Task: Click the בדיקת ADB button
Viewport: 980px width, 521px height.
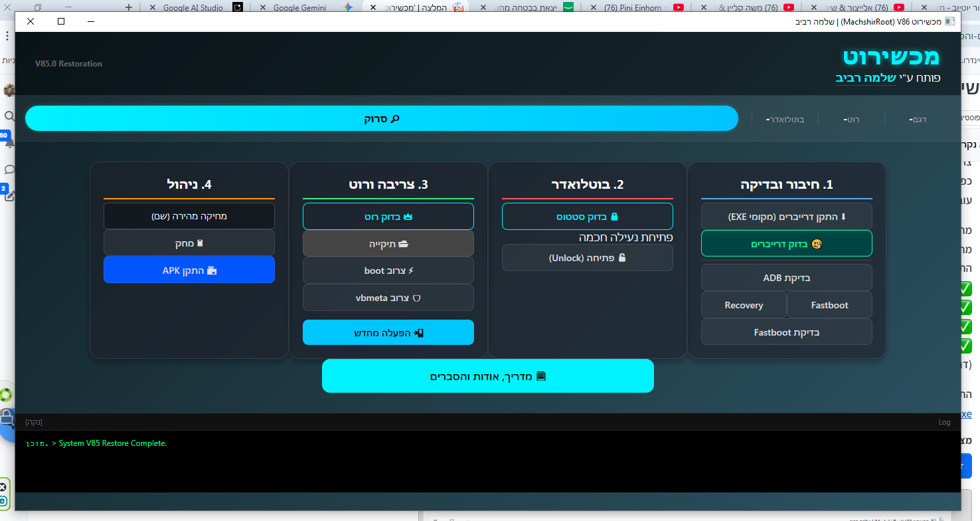Action: pos(786,278)
